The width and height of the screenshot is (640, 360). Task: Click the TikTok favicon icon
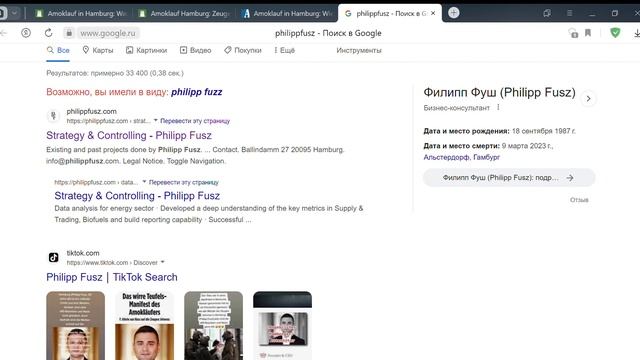pyautogui.click(x=53, y=258)
